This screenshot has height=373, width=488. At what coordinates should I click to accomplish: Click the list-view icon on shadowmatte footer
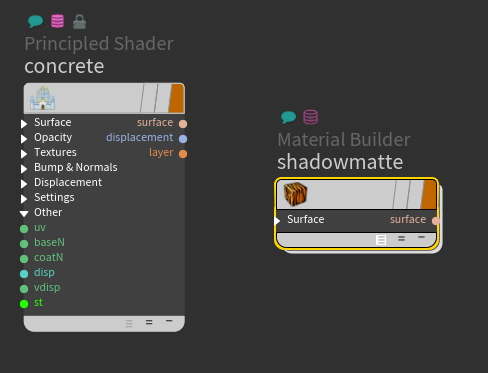pyautogui.click(x=381, y=240)
